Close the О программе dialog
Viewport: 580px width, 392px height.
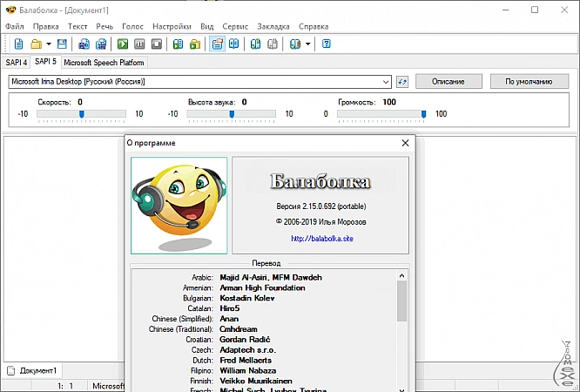click(405, 142)
